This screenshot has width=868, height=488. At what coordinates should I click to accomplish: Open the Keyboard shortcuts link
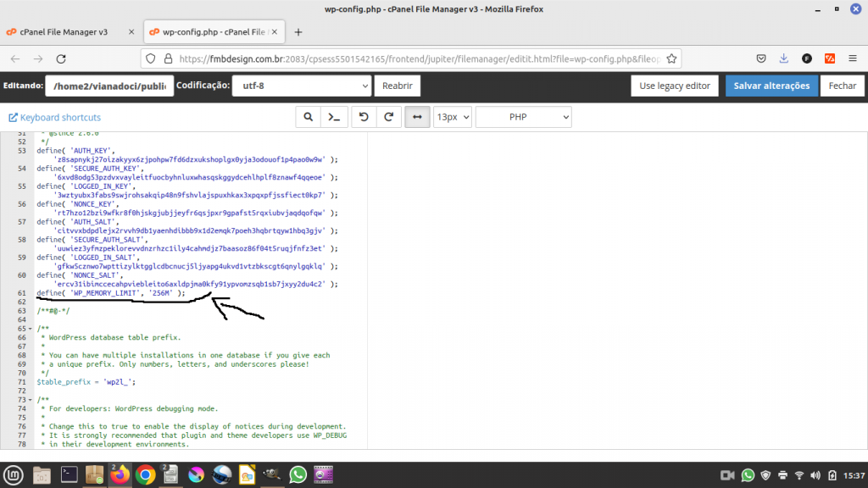click(54, 117)
